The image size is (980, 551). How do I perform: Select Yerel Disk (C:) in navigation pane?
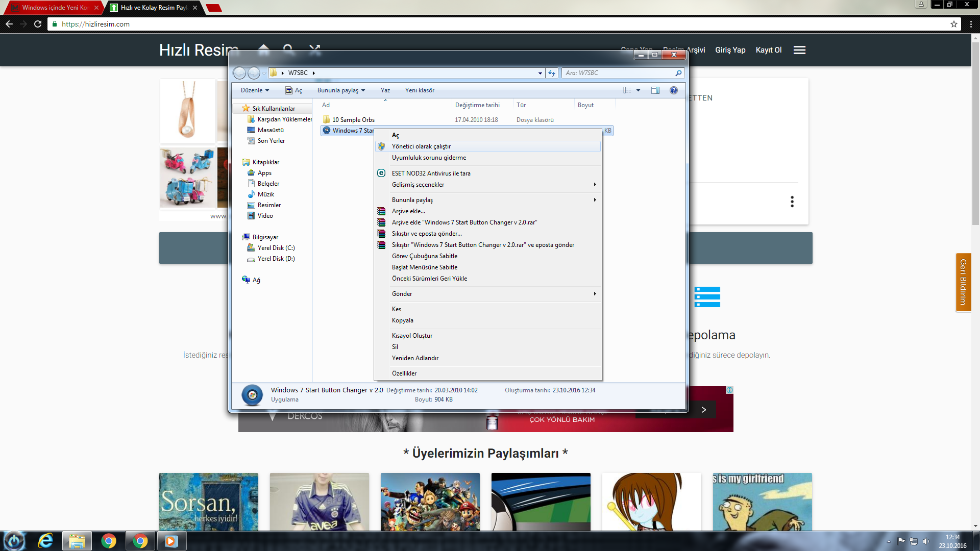coord(276,248)
